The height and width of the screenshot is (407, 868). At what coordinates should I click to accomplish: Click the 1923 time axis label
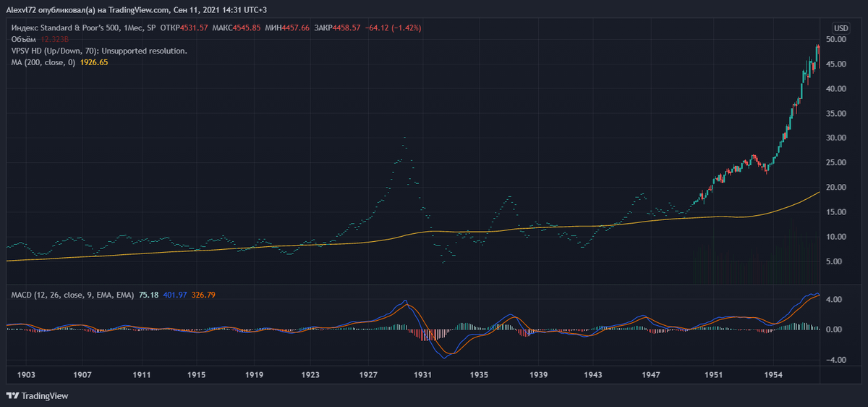(x=311, y=376)
